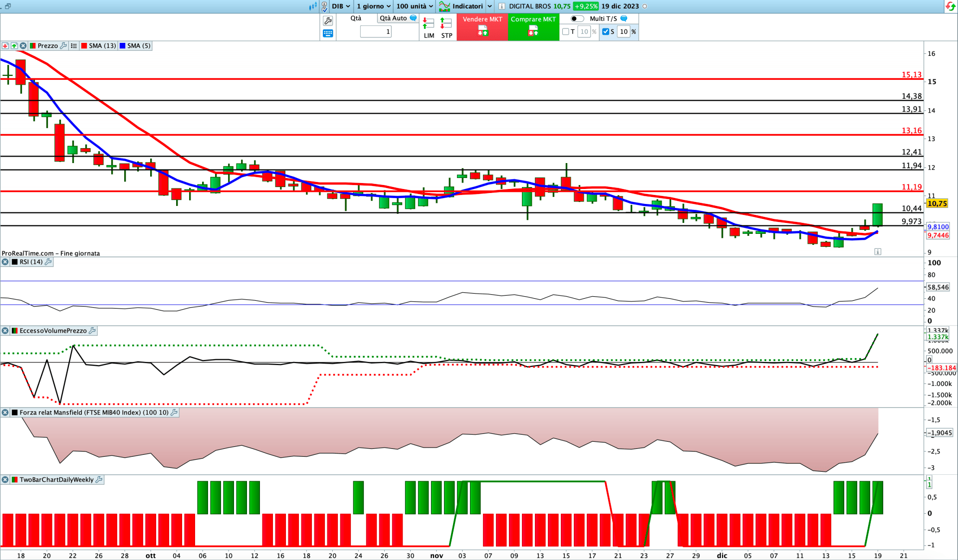The image size is (958, 560).
Task: Click the red SMA (13) color swatch
Action: (x=84, y=46)
